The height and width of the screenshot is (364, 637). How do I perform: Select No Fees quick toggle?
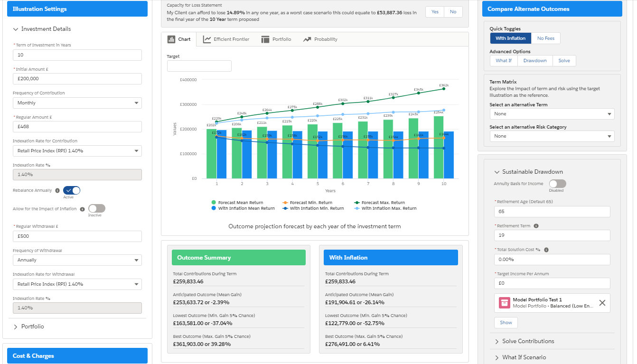point(546,38)
